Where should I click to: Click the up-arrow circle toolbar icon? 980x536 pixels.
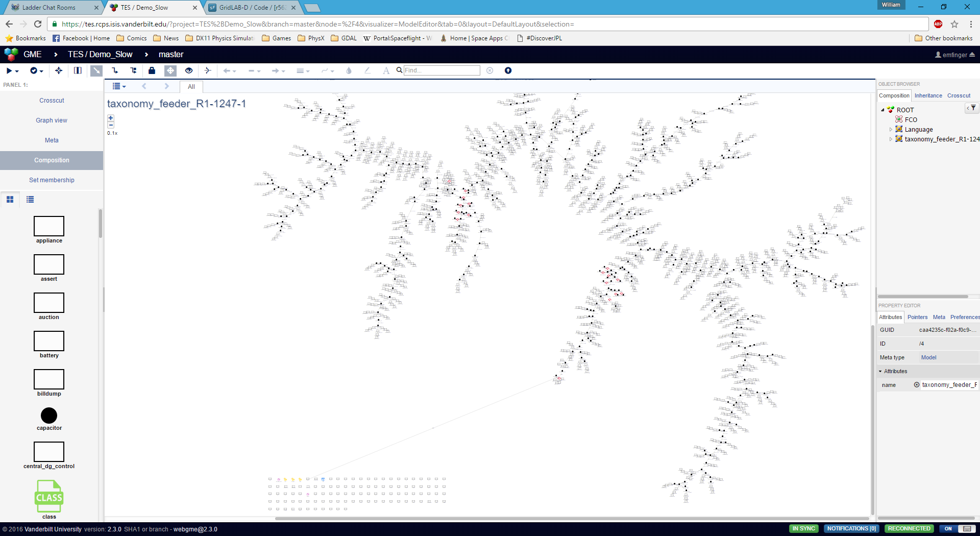click(x=508, y=70)
